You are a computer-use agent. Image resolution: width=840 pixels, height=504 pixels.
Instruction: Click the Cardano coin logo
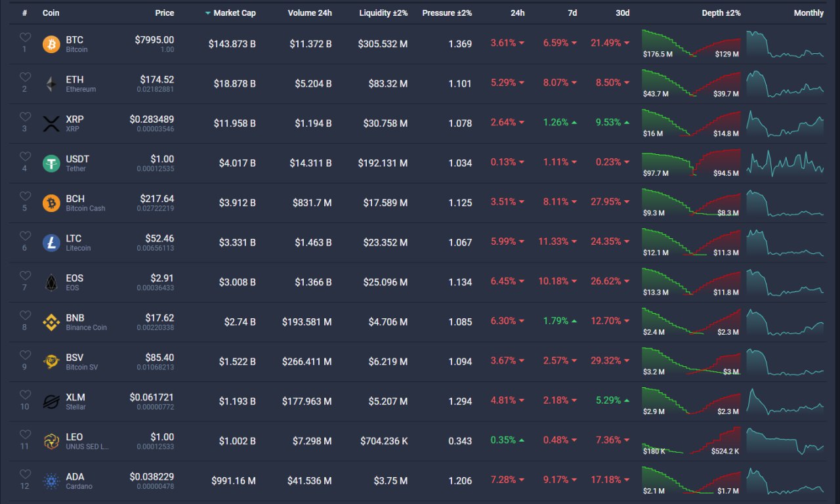pos(51,481)
